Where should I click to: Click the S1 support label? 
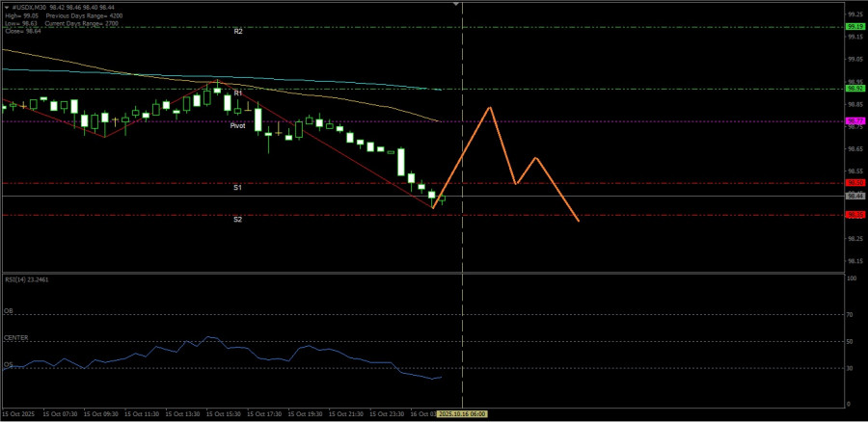tap(237, 188)
